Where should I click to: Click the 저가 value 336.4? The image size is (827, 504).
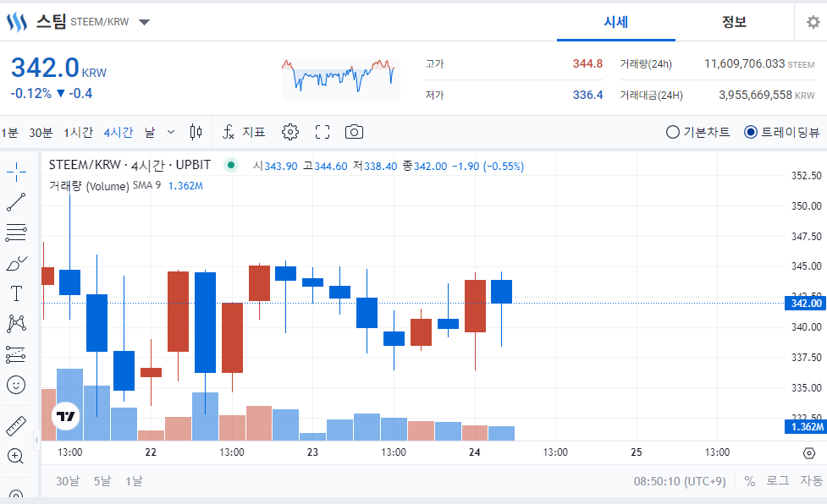tap(587, 95)
